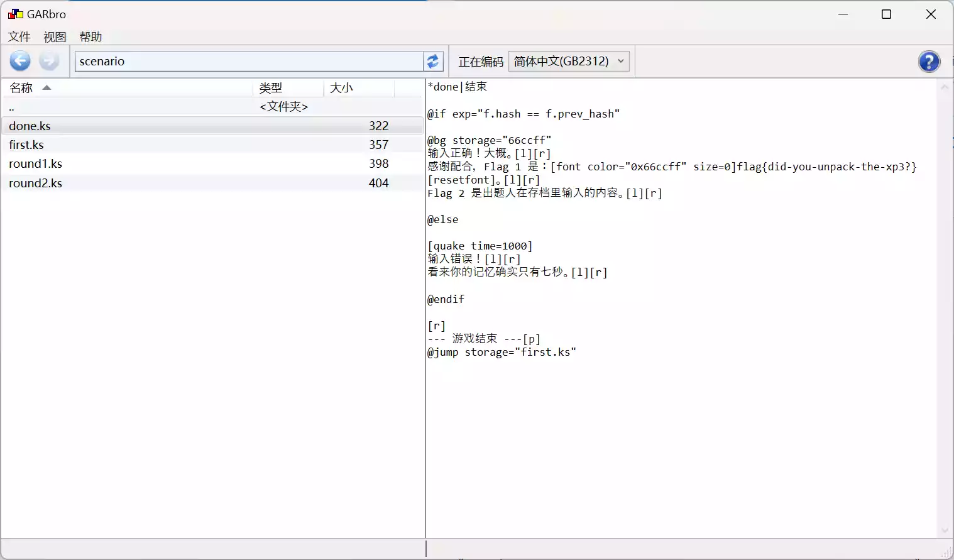
Task: Expand the 简体中文(GB2312) encoding dropdown
Action: click(x=569, y=61)
